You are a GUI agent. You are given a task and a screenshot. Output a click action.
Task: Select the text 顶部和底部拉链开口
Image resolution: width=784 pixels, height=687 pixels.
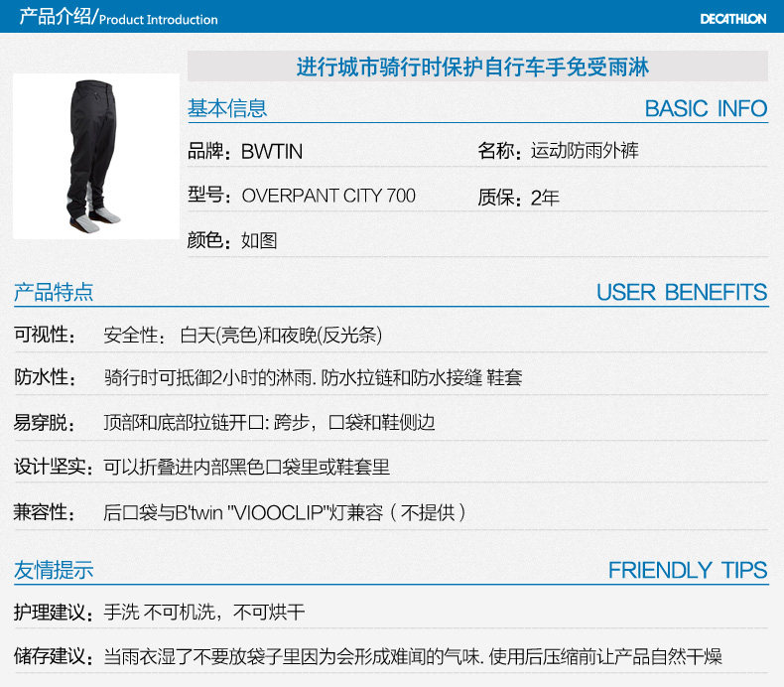[184, 422]
